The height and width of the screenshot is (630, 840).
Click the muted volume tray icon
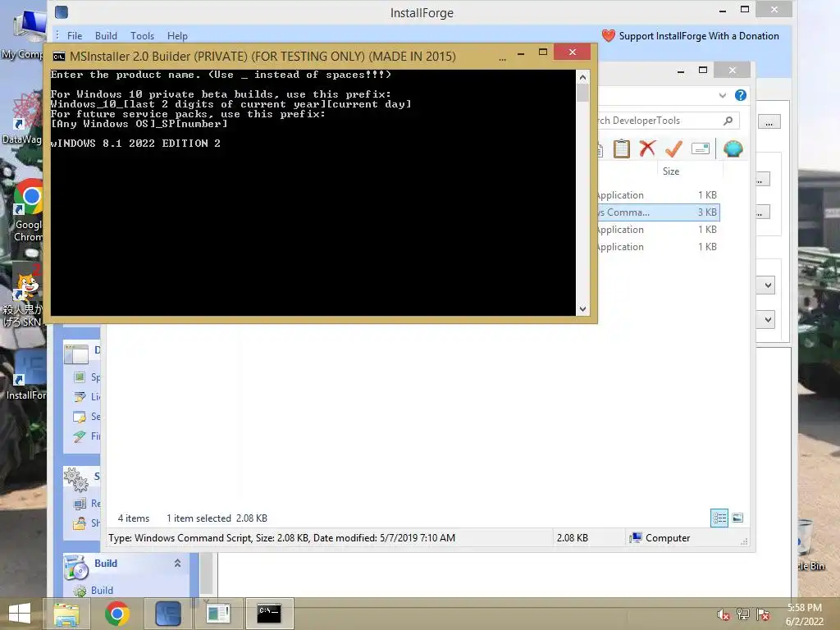(724, 615)
